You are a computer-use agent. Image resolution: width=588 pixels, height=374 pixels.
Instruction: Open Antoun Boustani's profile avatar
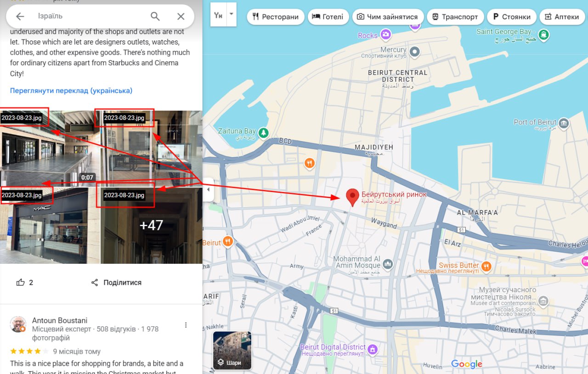pyautogui.click(x=18, y=324)
